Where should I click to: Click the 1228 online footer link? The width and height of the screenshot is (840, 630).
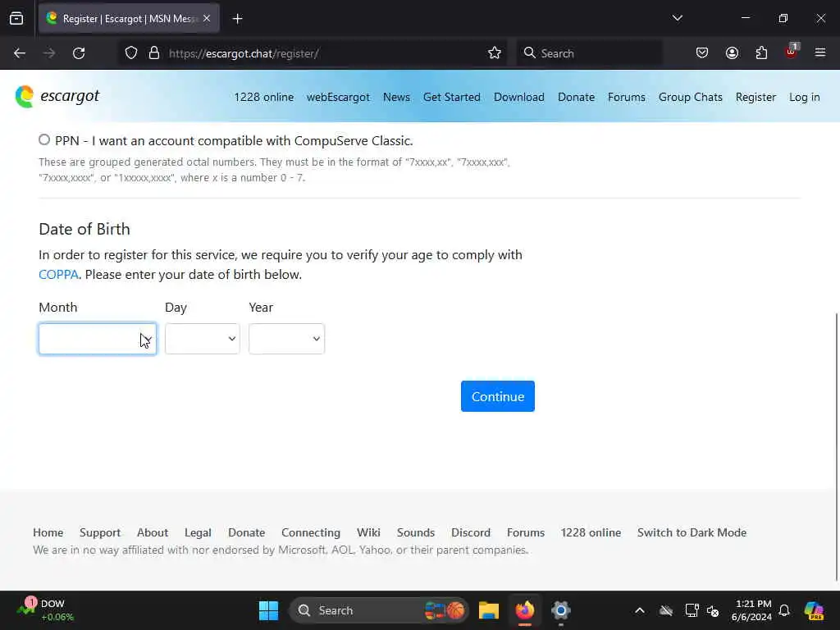[x=591, y=532]
